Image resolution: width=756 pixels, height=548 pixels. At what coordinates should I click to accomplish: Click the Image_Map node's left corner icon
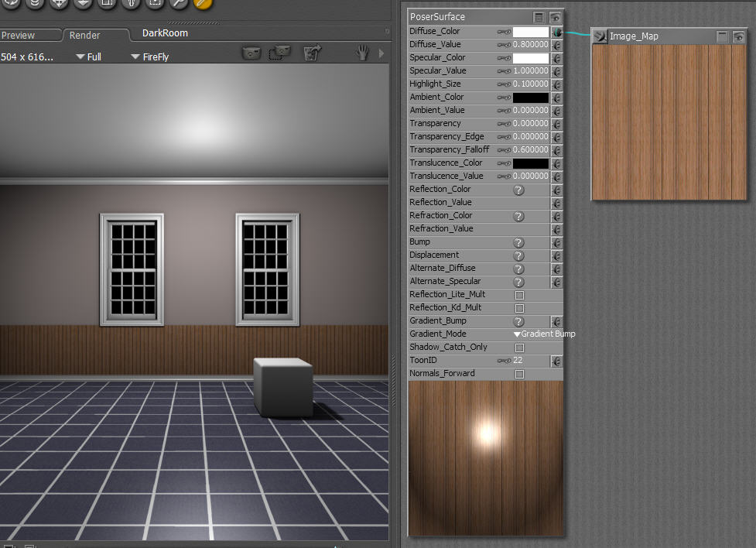coord(600,36)
